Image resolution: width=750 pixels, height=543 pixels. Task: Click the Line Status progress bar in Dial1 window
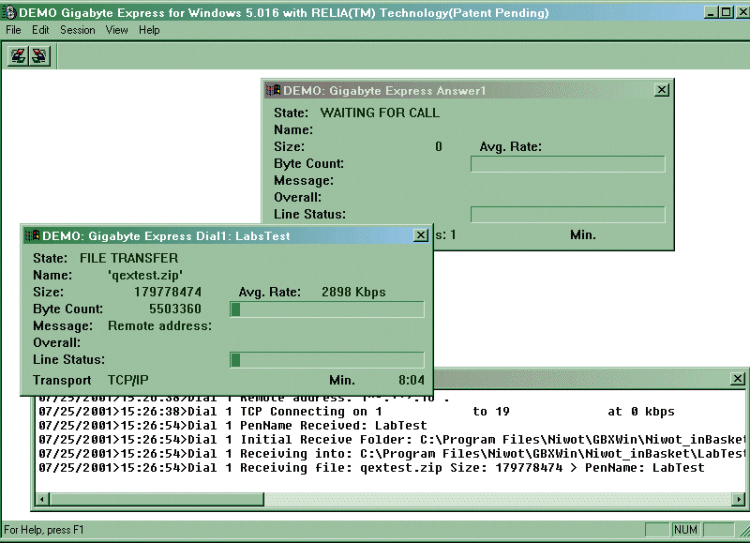327,360
